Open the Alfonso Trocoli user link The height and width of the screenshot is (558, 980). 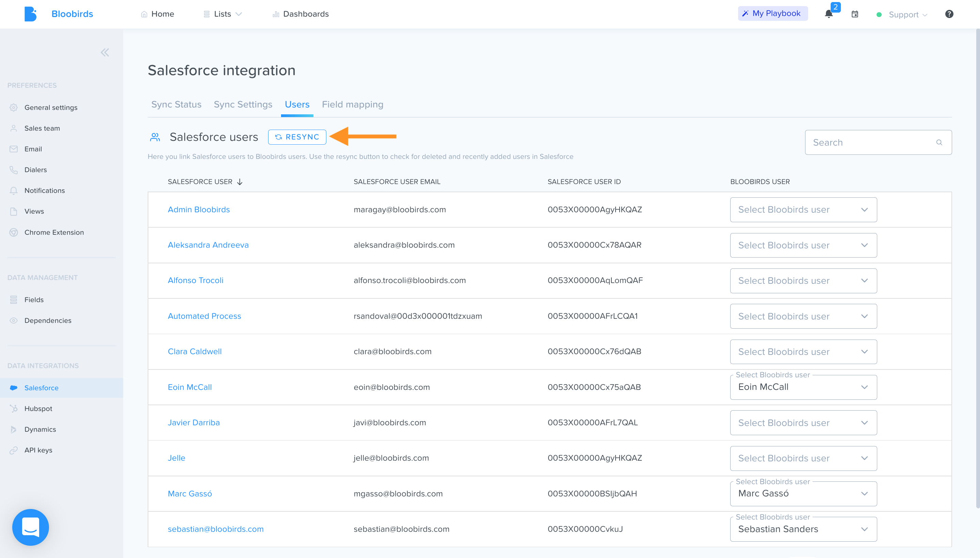tap(195, 281)
